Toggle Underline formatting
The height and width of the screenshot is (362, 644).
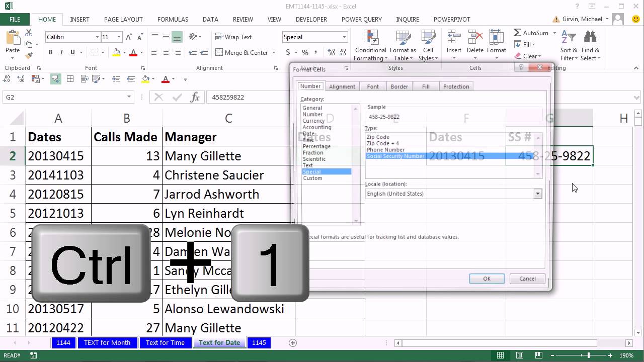point(72,52)
